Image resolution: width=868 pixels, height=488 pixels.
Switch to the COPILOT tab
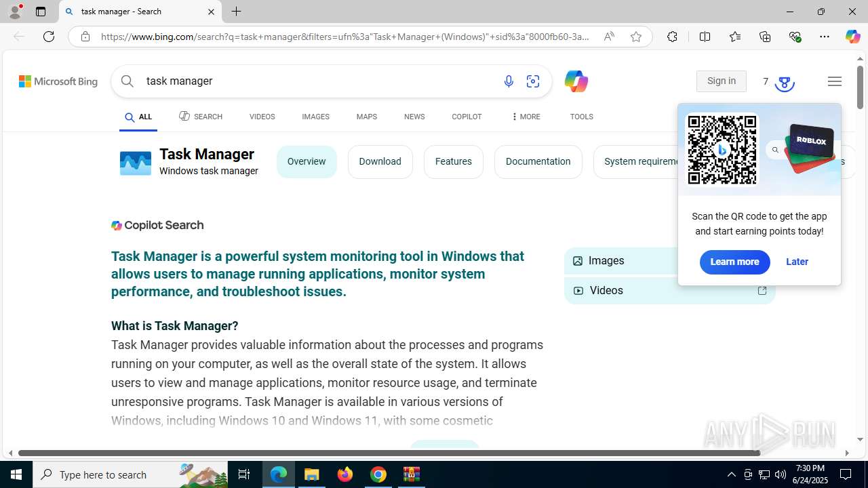(x=467, y=117)
